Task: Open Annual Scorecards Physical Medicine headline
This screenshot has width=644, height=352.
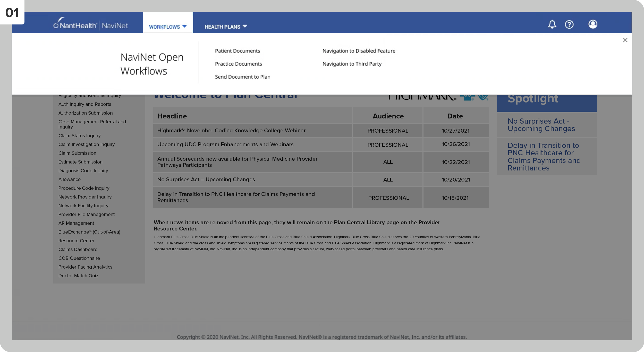Action: click(x=237, y=162)
